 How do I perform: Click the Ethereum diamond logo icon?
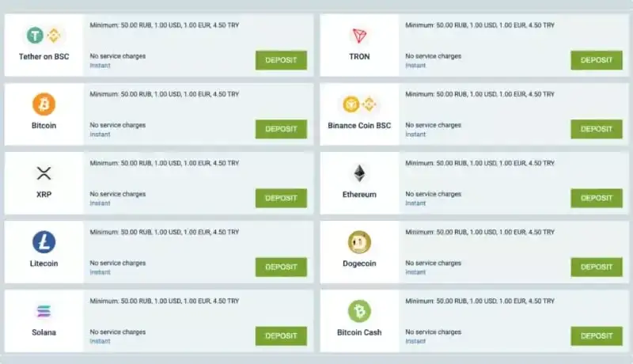pyautogui.click(x=359, y=173)
